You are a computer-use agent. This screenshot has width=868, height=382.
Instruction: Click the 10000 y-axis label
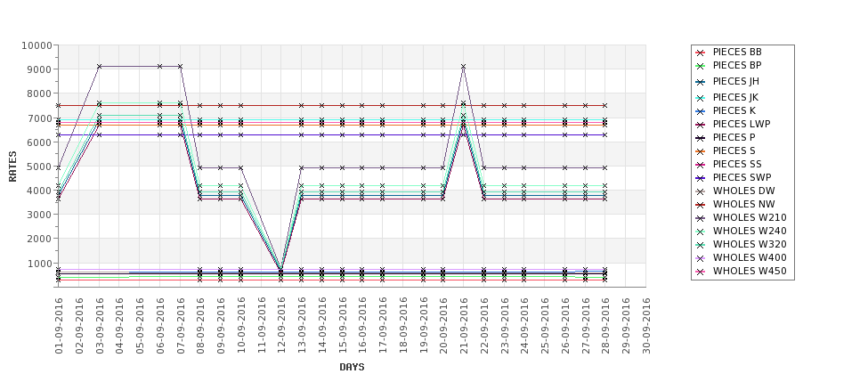click(x=37, y=45)
